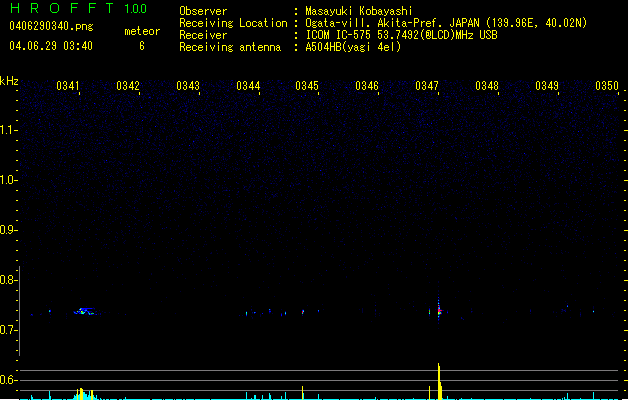This screenshot has height=400, width=629.
Task: Click the 0341 time marker
Action: point(68,86)
